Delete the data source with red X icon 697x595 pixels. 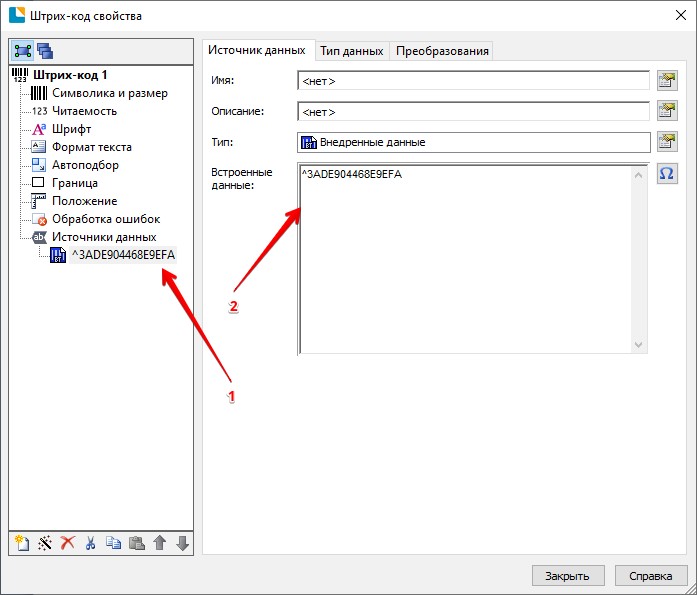pyautogui.click(x=68, y=543)
